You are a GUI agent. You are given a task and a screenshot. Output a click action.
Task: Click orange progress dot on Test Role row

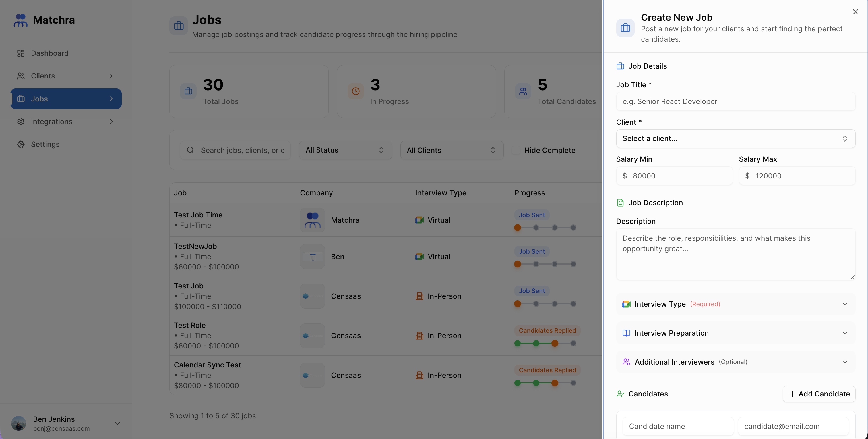coord(555,344)
